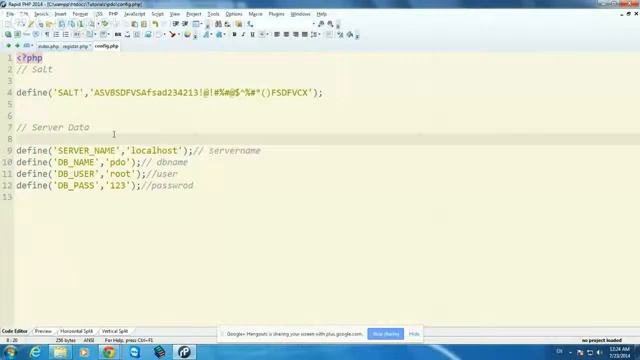Go back with the green left arrow
Screen dimensions: 640x360
8,46
